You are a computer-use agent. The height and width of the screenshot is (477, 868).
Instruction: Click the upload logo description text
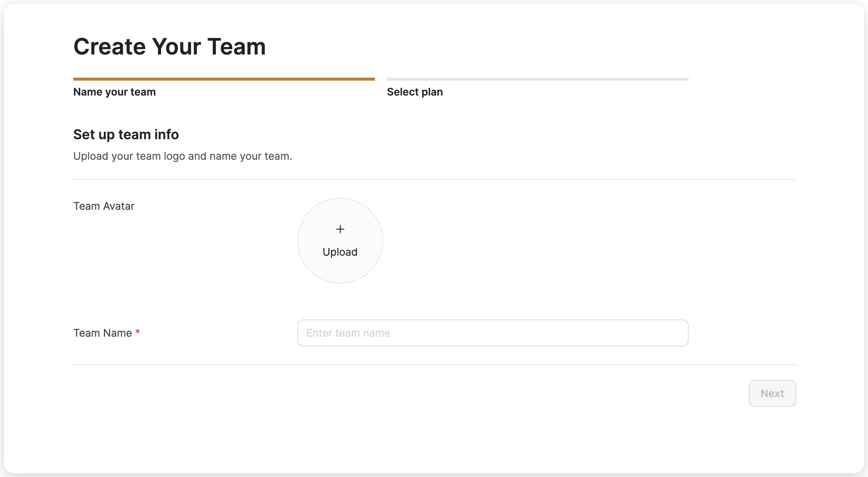[x=182, y=156]
